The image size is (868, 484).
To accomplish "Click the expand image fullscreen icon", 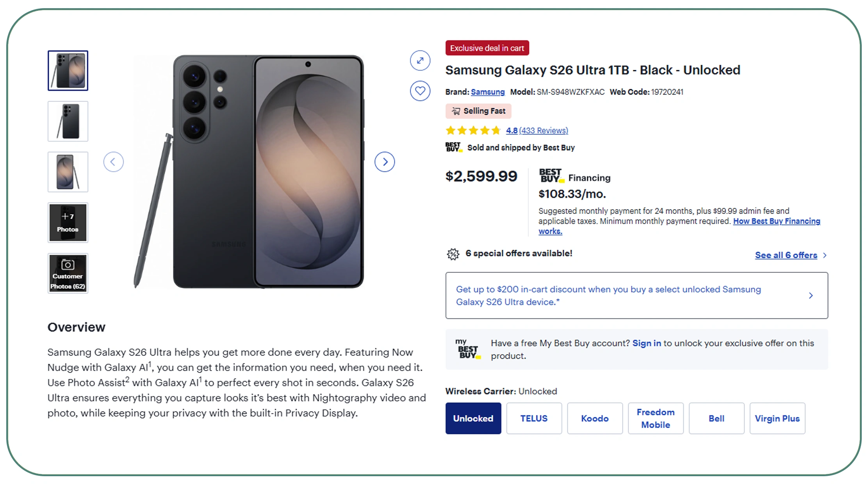I will tap(420, 60).
